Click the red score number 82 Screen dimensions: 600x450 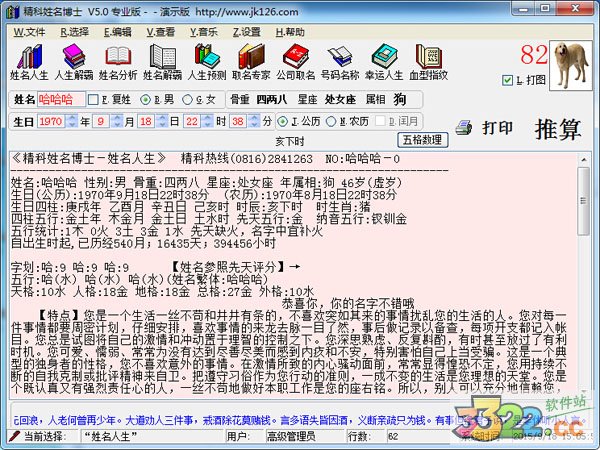(x=534, y=55)
